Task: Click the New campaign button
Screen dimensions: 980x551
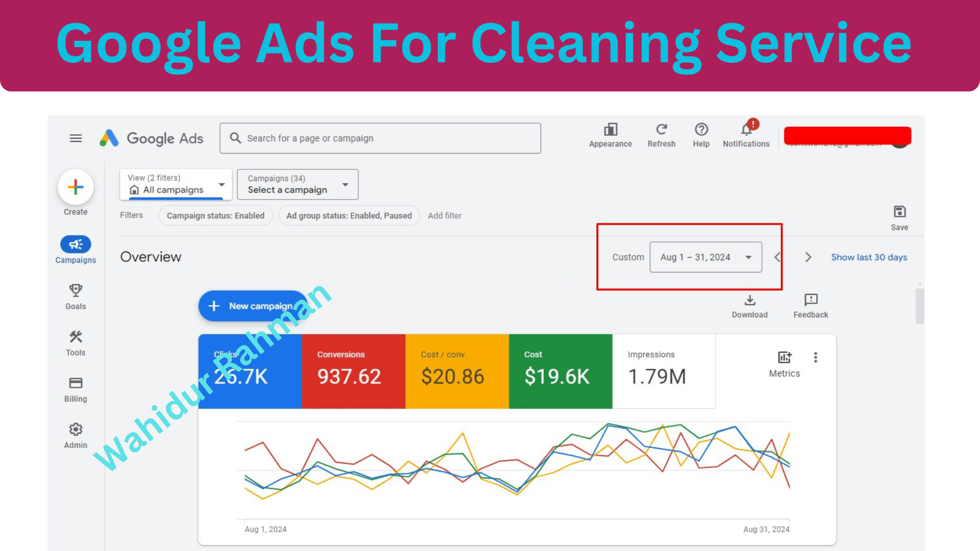Action: [x=253, y=306]
